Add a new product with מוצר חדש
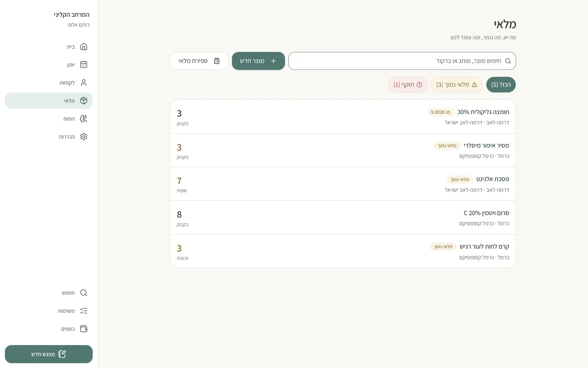 coord(258,61)
